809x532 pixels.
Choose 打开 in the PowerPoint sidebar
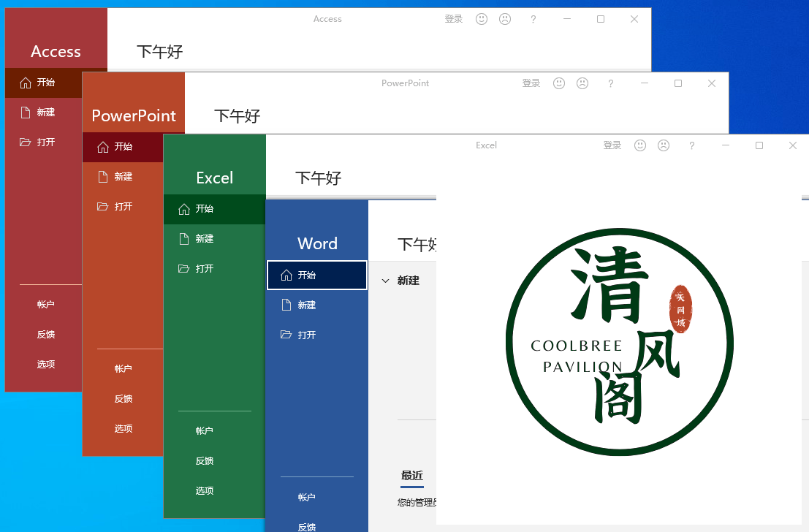point(123,207)
